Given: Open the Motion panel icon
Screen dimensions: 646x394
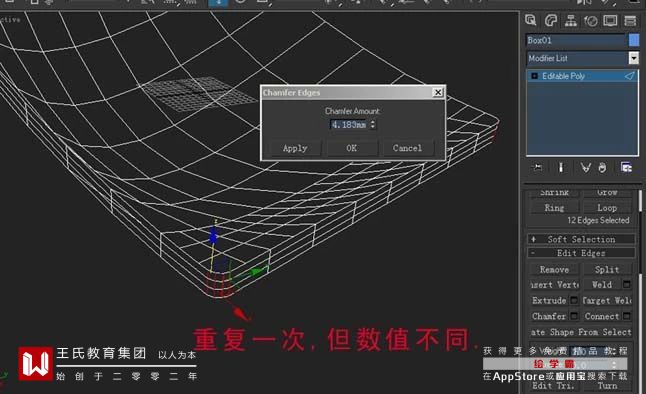Looking at the screenshot, I should click(590, 21).
